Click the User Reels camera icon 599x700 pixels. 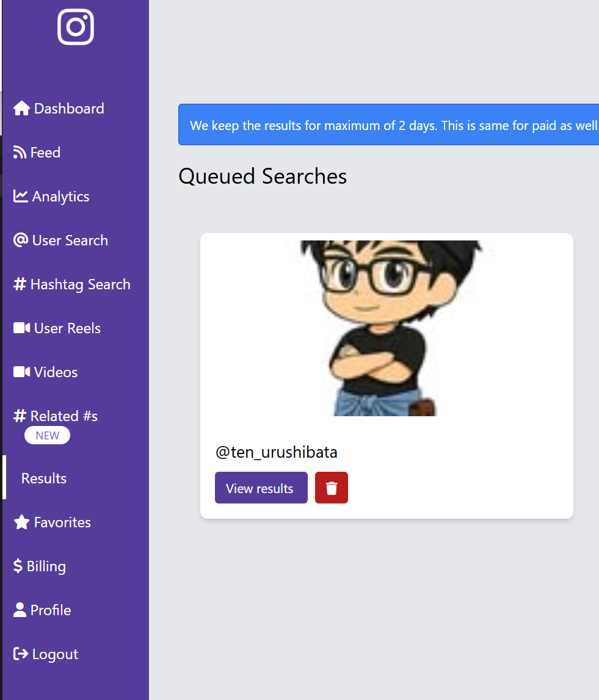[21, 328]
